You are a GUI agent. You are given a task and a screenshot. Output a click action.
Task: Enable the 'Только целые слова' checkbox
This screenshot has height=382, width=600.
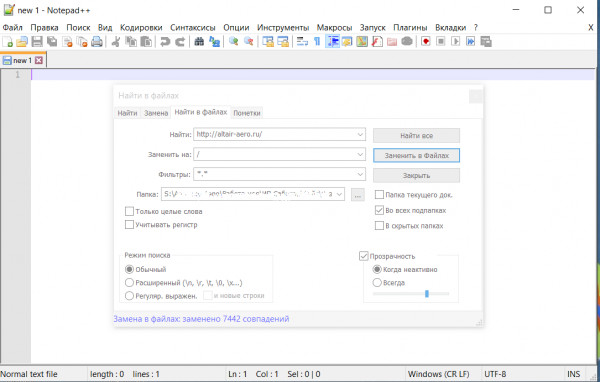(129, 211)
